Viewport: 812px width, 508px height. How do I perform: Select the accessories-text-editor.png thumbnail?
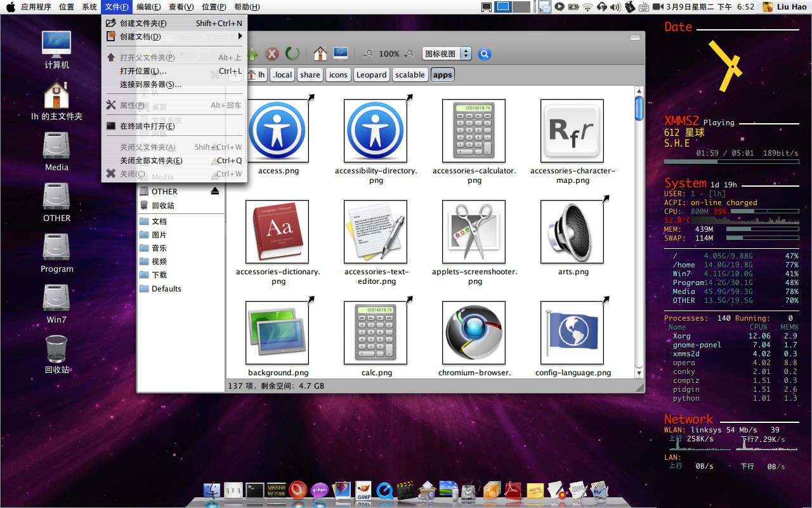point(376,232)
